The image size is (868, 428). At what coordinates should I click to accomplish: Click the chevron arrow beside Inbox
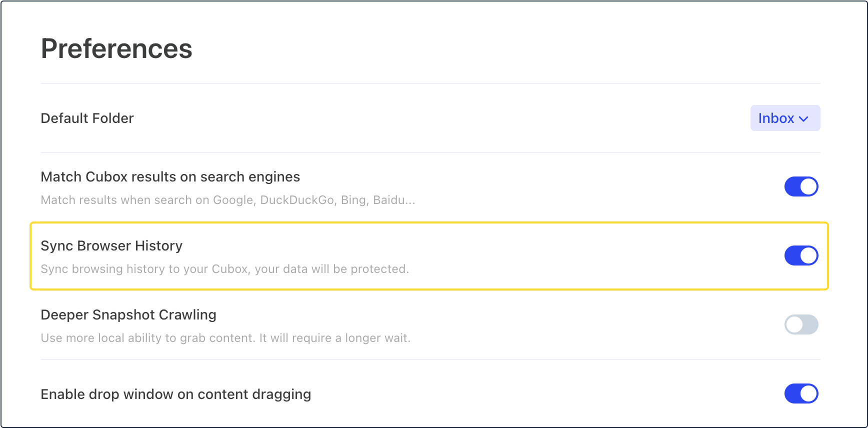click(803, 119)
